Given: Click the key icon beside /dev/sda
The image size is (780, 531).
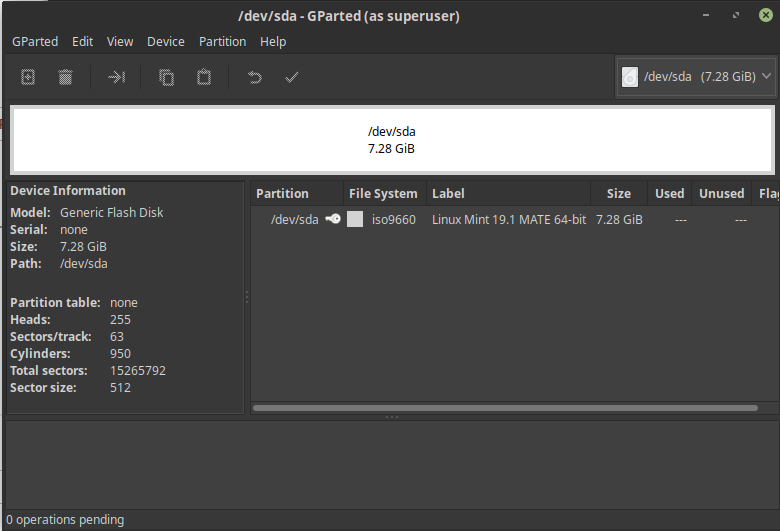Looking at the screenshot, I should pos(333,219).
